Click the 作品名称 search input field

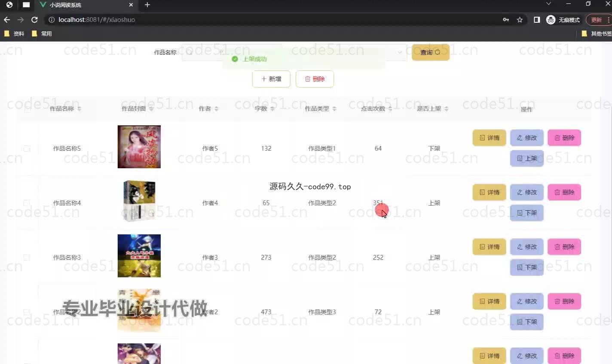(x=232, y=52)
